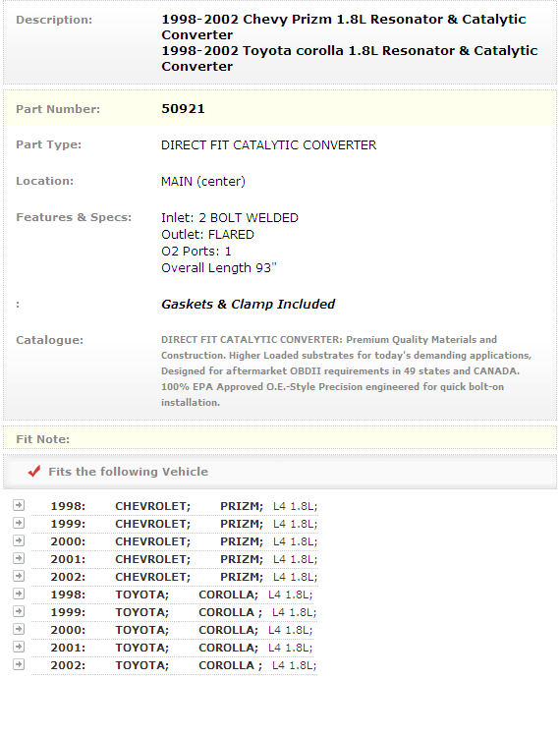The width and height of the screenshot is (560, 736).
Task: Click the 'Catalogue:' label
Action: (50, 340)
